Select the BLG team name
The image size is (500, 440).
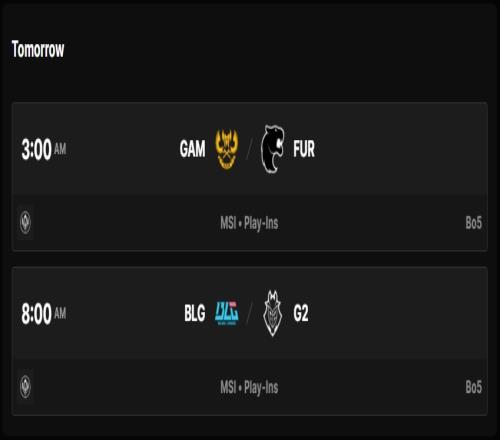click(195, 313)
